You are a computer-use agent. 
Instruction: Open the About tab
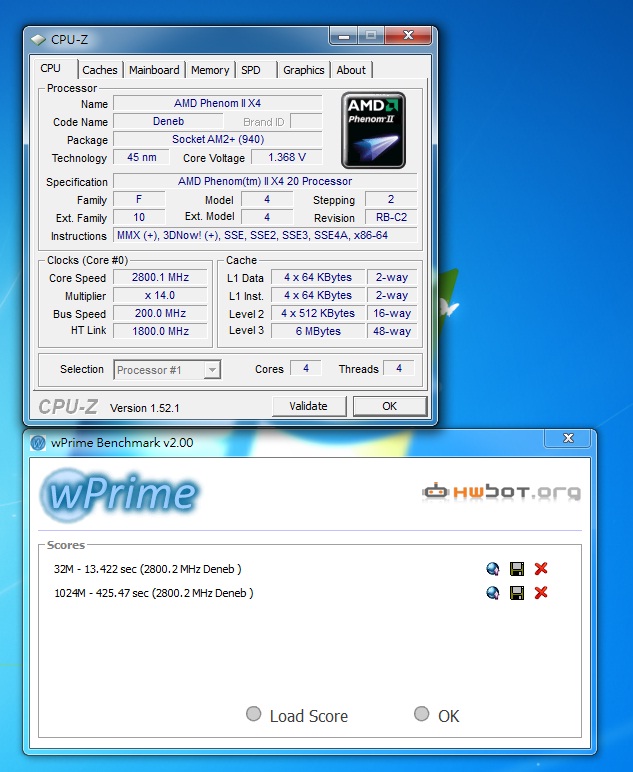pyautogui.click(x=351, y=70)
